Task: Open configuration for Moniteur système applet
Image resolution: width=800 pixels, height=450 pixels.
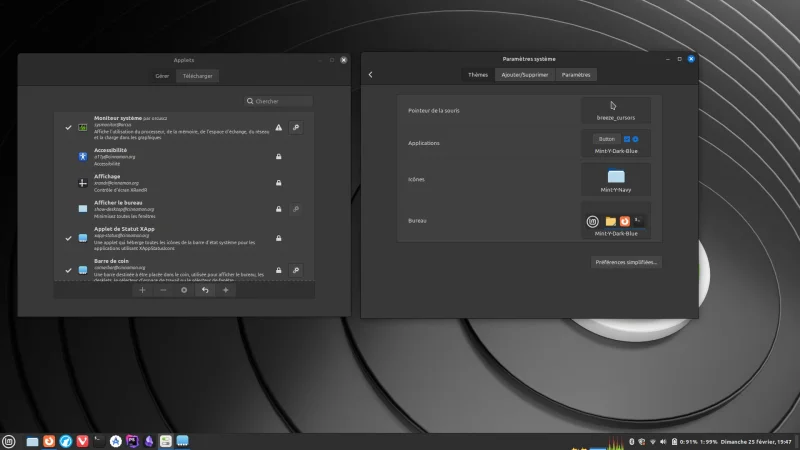Action: [x=296, y=128]
